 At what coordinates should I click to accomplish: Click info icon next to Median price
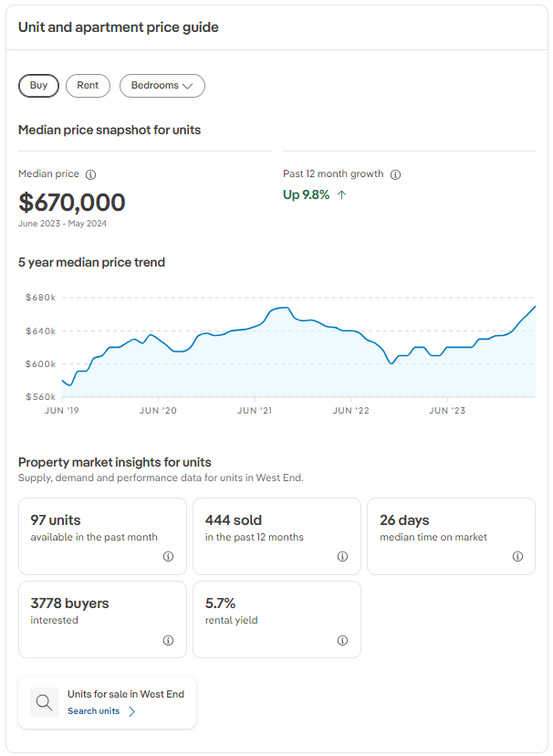tap(91, 174)
